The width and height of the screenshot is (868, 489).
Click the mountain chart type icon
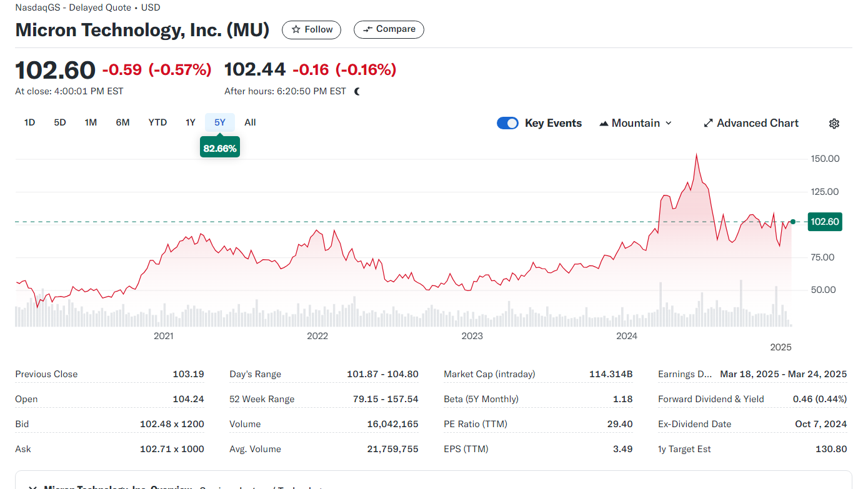click(x=604, y=124)
